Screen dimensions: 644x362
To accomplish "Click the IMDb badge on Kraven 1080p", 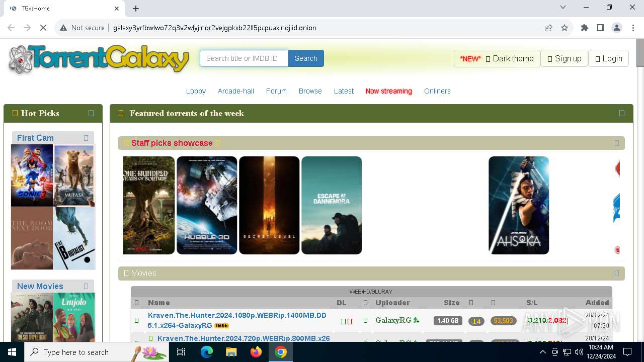I will 221,326.
